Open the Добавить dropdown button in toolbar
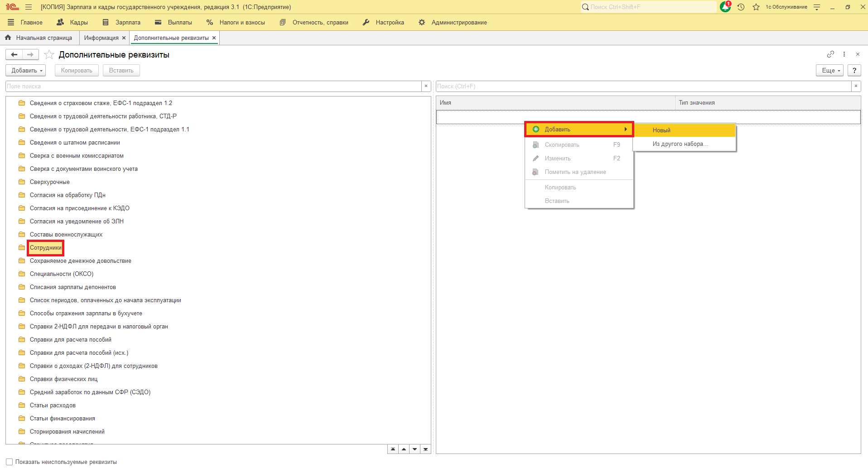Screen dimensions: 868x473 pos(26,70)
